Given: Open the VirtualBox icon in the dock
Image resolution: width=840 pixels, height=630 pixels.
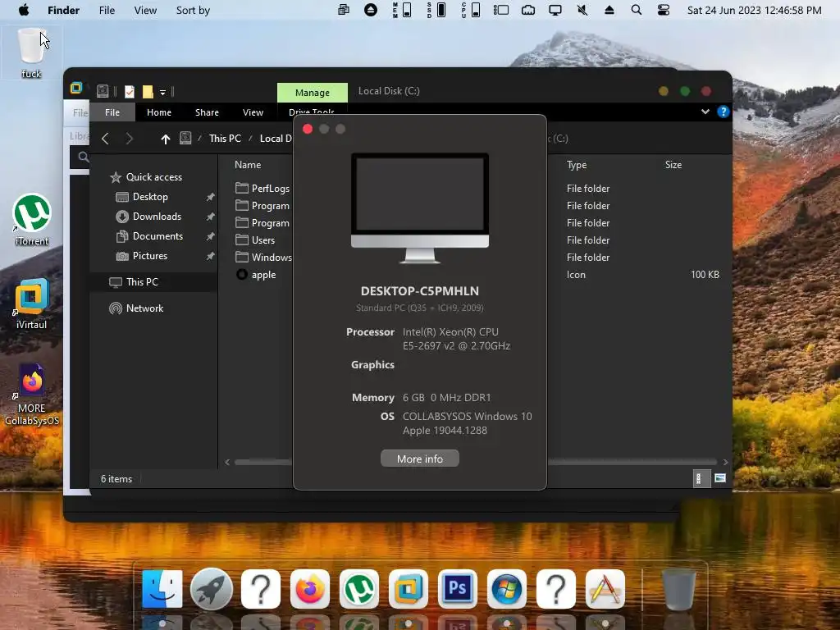Looking at the screenshot, I should (x=409, y=589).
